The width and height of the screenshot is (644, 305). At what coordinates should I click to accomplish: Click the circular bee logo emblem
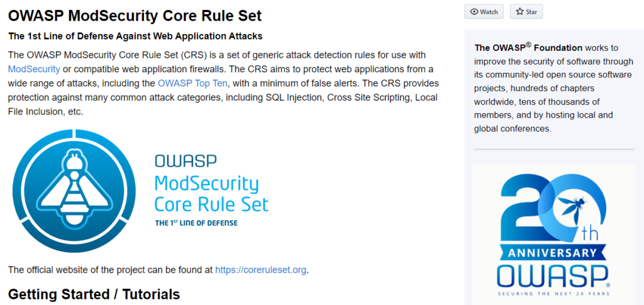coord(74,191)
